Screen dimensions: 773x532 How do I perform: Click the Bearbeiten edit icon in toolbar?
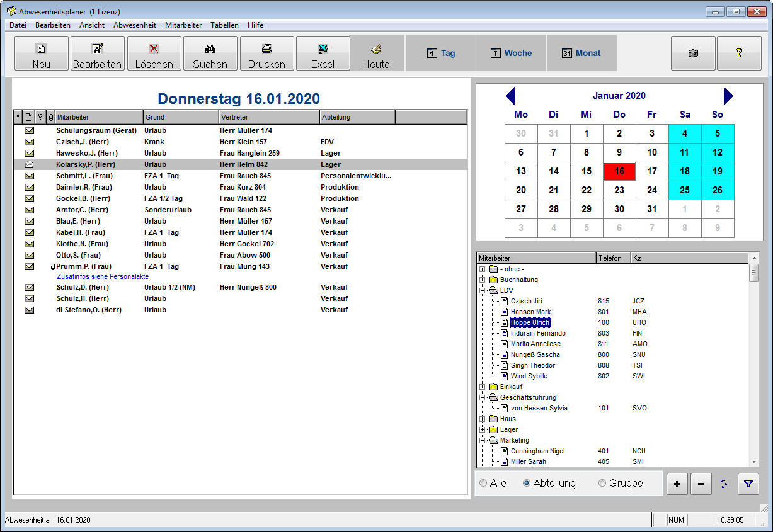[x=98, y=48]
